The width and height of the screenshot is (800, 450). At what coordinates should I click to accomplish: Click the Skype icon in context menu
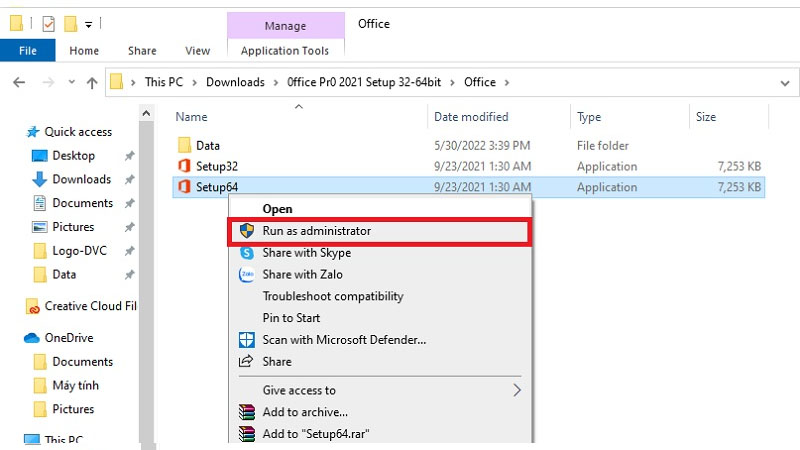246,253
